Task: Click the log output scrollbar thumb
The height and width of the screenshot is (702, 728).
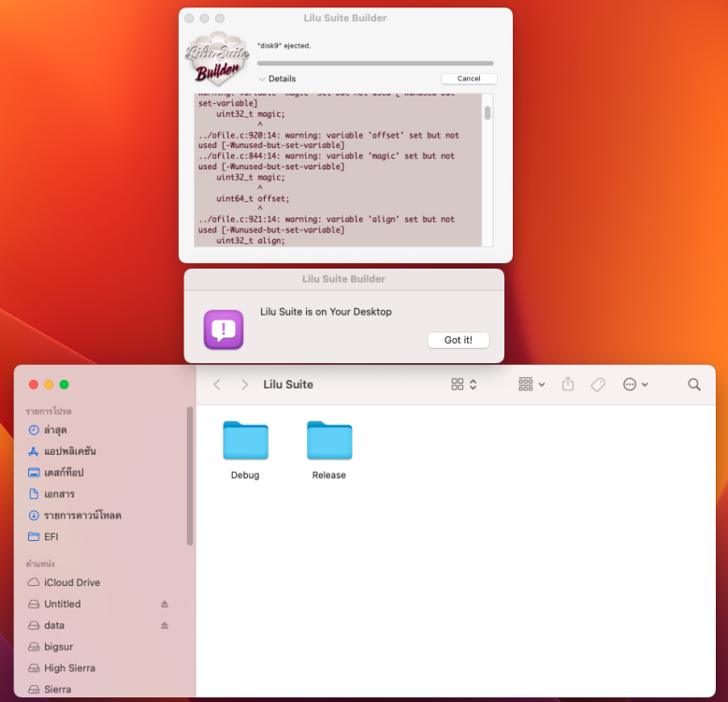Action: click(x=487, y=112)
